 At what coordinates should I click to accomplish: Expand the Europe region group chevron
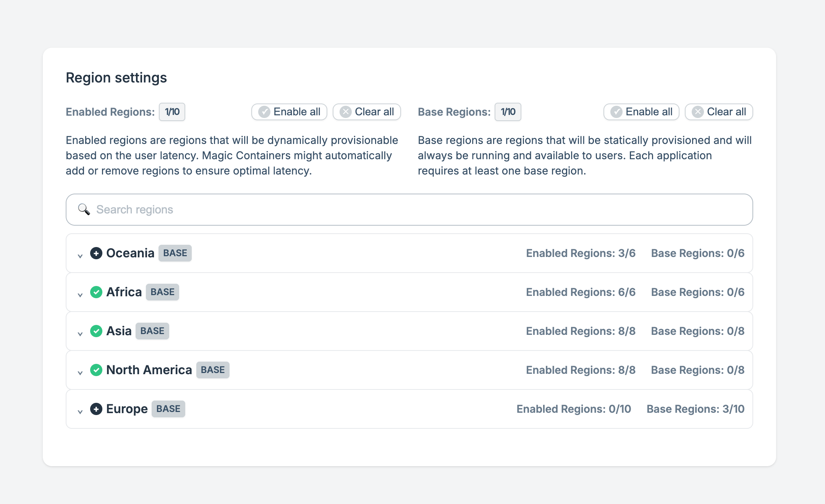click(80, 412)
